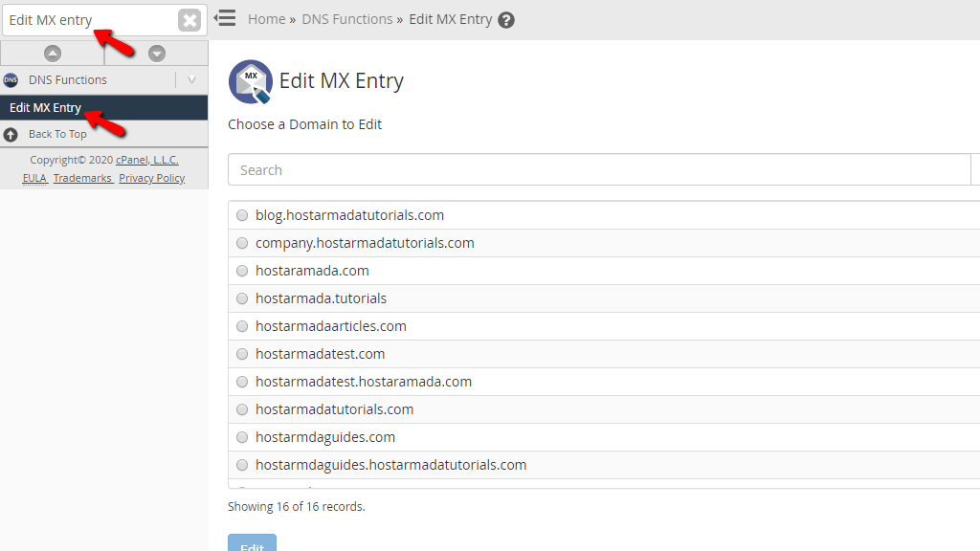Click inside the domain Search field
The image size is (980, 551).
pyautogui.click(x=479, y=169)
